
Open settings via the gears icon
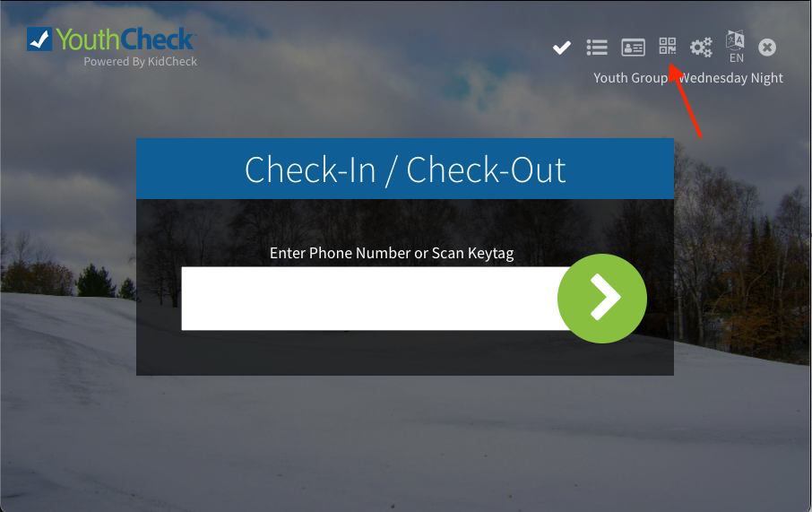[x=701, y=48]
